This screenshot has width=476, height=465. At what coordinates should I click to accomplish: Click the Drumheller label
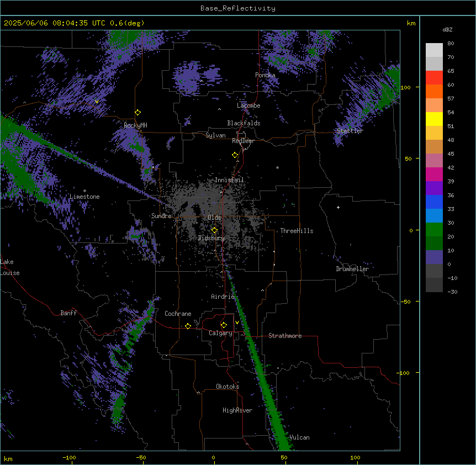352,269
